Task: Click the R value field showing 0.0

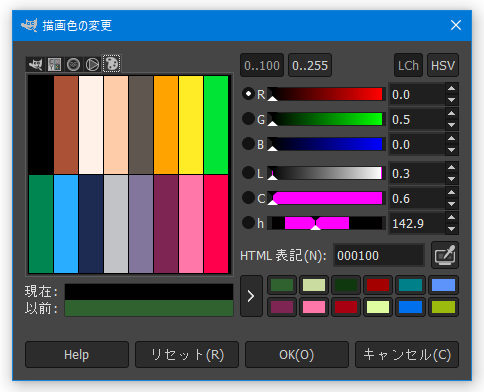Action: coord(417,94)
